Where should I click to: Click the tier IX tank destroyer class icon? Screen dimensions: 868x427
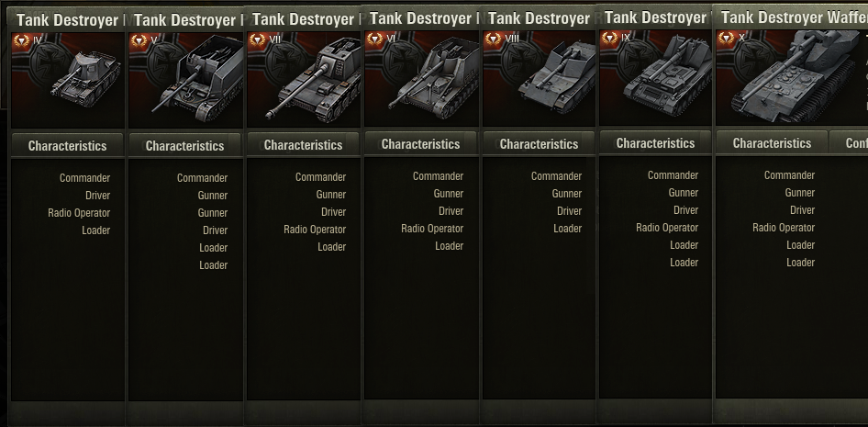tap(609, 39)
